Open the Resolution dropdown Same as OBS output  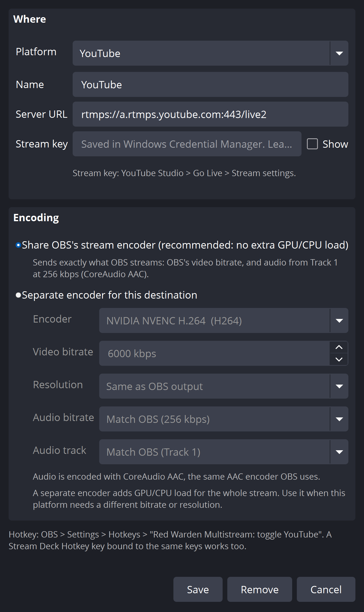pos(224,386)
